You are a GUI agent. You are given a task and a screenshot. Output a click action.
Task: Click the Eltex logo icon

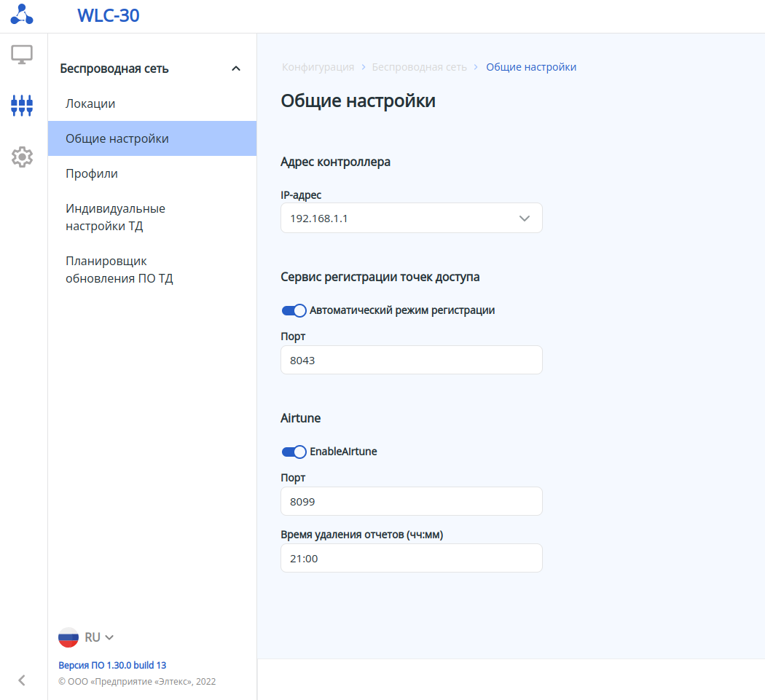click(x=22, y=15)
